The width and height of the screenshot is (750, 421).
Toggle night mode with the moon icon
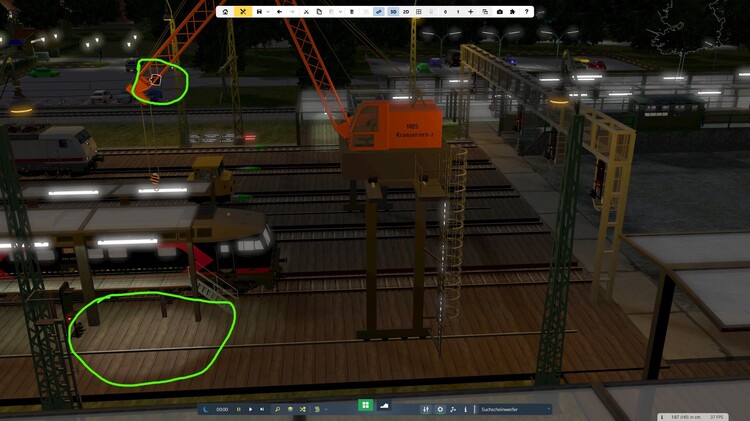pos(206,409)
